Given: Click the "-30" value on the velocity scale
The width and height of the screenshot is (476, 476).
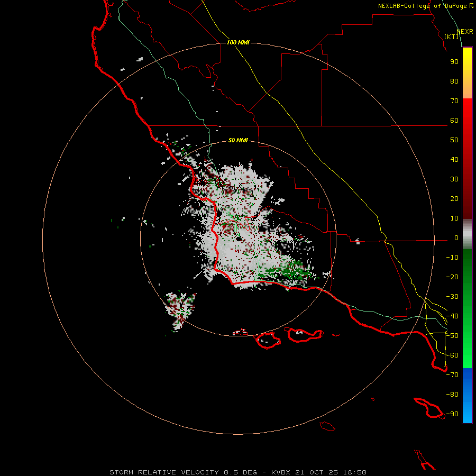Looking at the screenshot, I should tap(452, 297).
